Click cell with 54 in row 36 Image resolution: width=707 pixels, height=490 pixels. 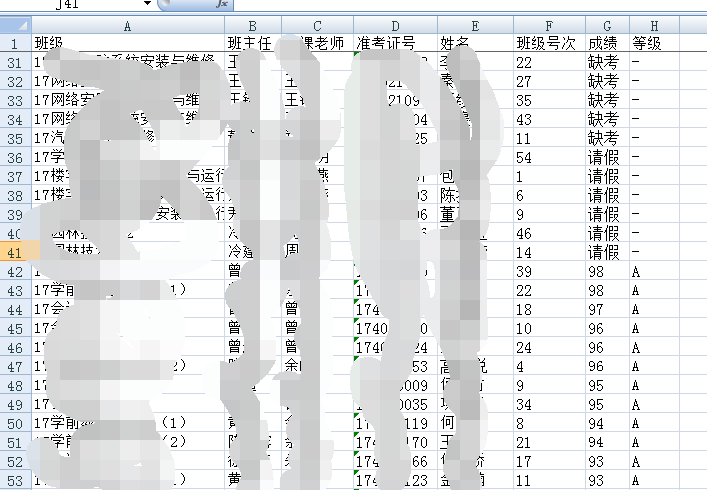(x=550, y=157)
